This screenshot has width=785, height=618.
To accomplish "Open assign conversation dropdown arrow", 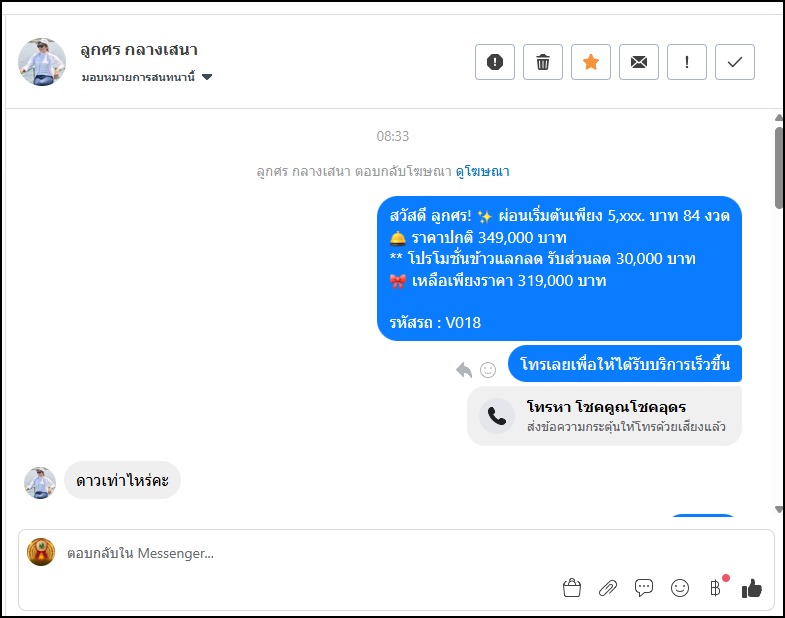I will pos(207,77).
